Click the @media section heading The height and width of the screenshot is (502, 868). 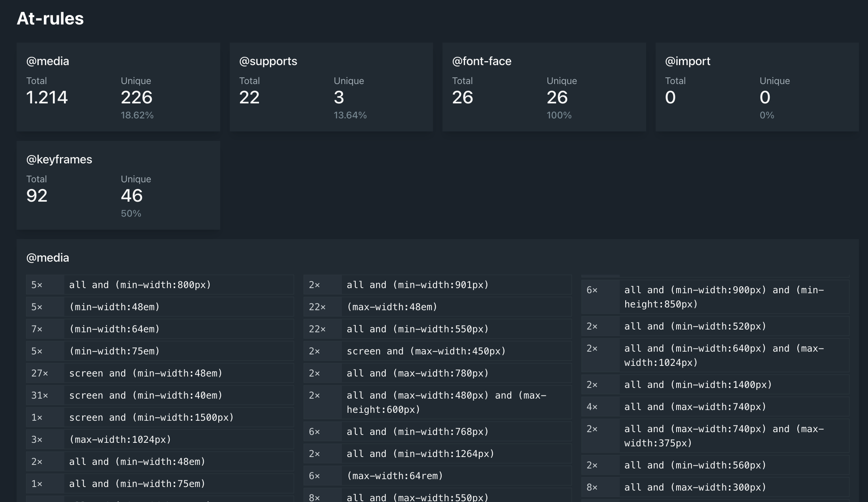coord(47,257)
